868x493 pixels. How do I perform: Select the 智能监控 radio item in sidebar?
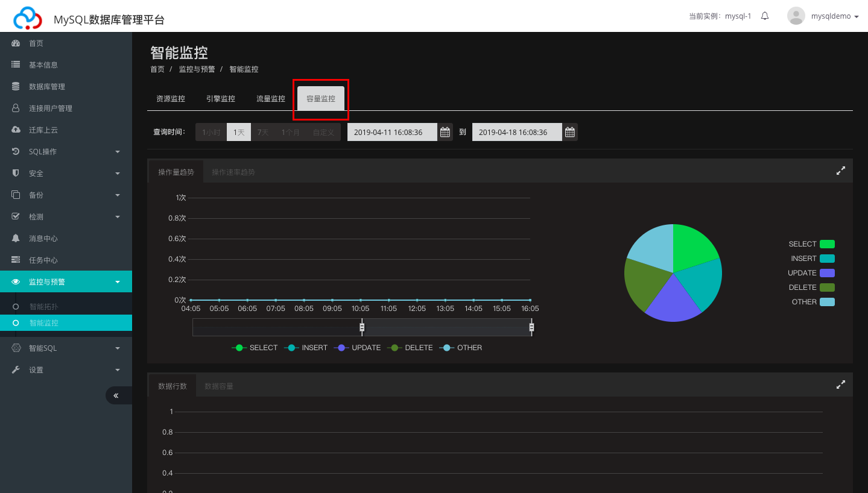click(x=16, y=323)
